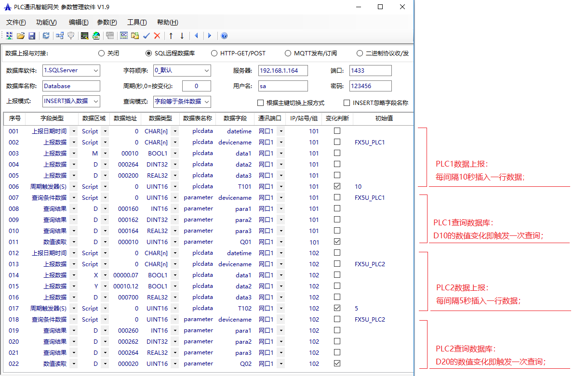Image resolution: width=588 pixels, height=376 pixels.
Task: Click the blue help question icon
Action: coord(224,36)
